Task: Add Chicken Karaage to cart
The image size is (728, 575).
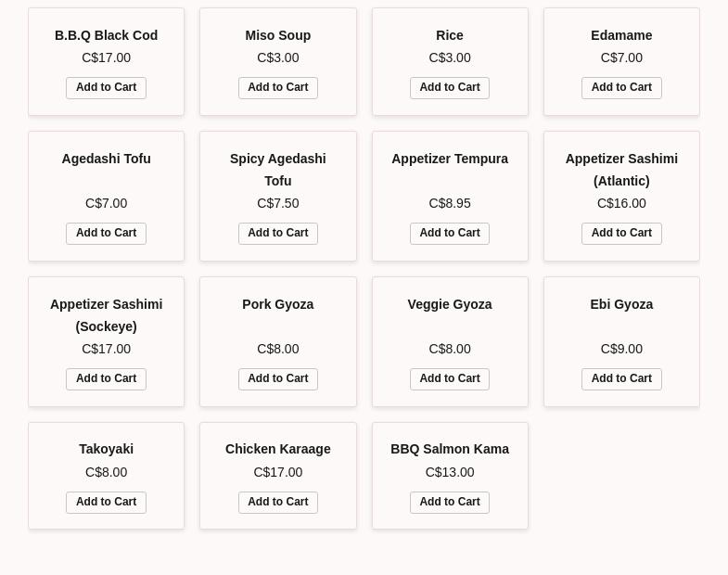Action: (x=277, y=503)
